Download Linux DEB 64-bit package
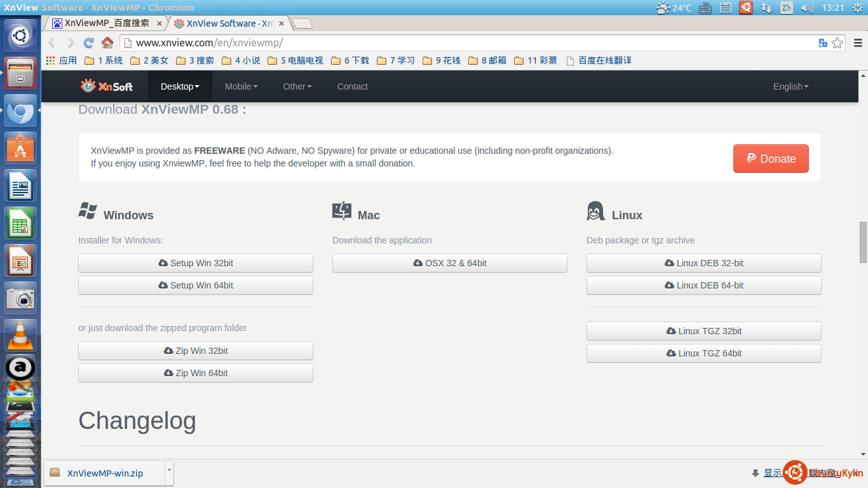868x488 pixels. [703, 285]
